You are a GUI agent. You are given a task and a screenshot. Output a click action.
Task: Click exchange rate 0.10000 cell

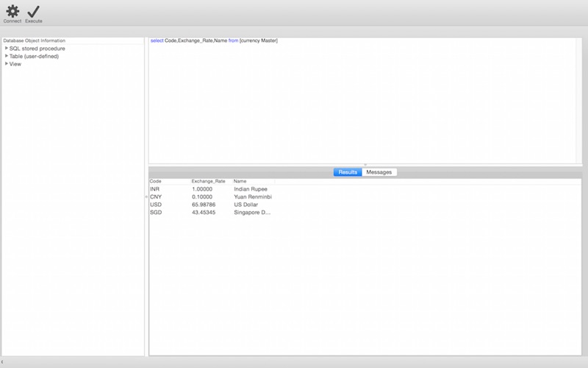pyautogui.click(x=202, y=197)
